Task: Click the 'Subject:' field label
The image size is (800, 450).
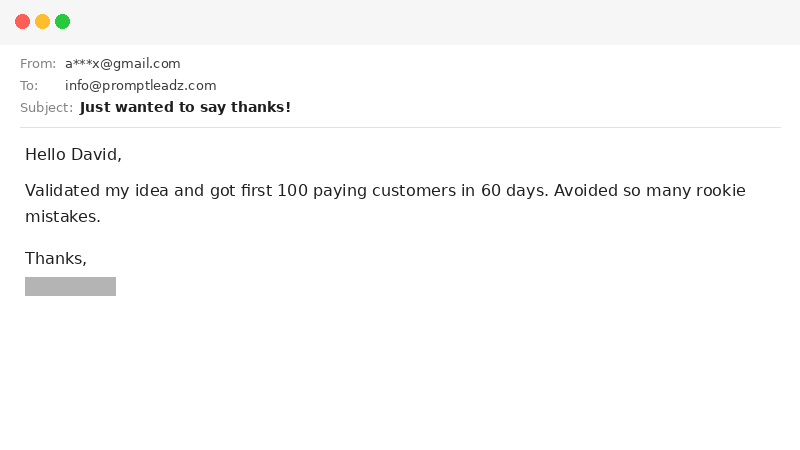Action: pos(46,108)
